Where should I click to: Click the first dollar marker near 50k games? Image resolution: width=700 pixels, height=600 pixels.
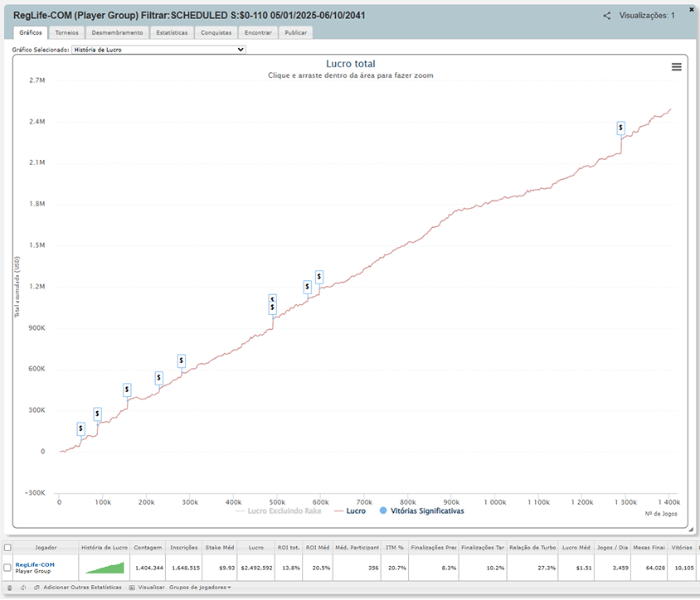coord(80,428)
